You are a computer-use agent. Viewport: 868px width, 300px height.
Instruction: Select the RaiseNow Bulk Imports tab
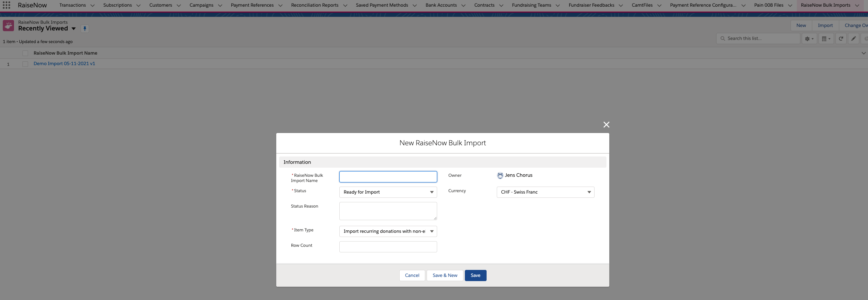pyautogui.click(x=826, y=5)
